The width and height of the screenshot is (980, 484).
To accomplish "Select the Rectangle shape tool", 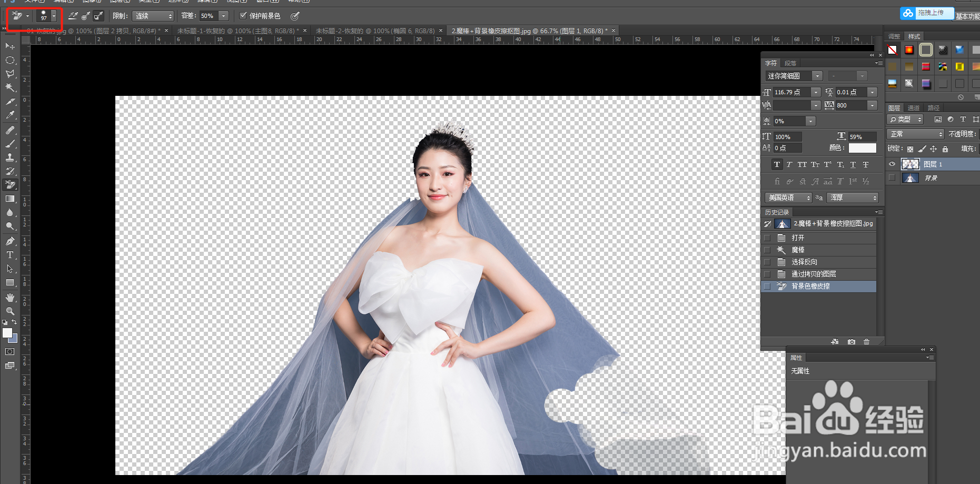I will pos(10,282).
